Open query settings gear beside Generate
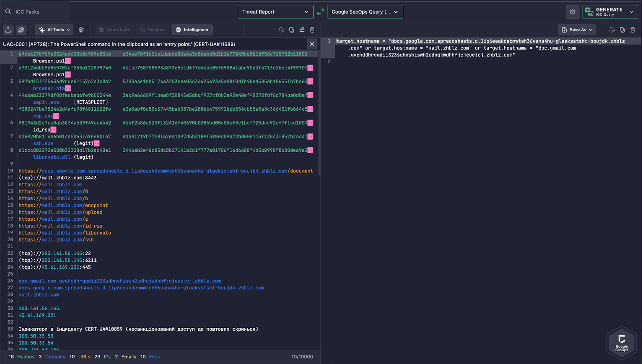The width and height of the screenshot is (642, 364). [573, 12]
